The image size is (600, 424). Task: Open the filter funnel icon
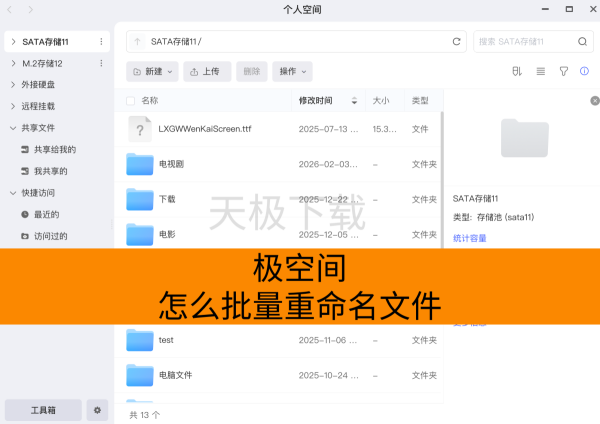563,72
